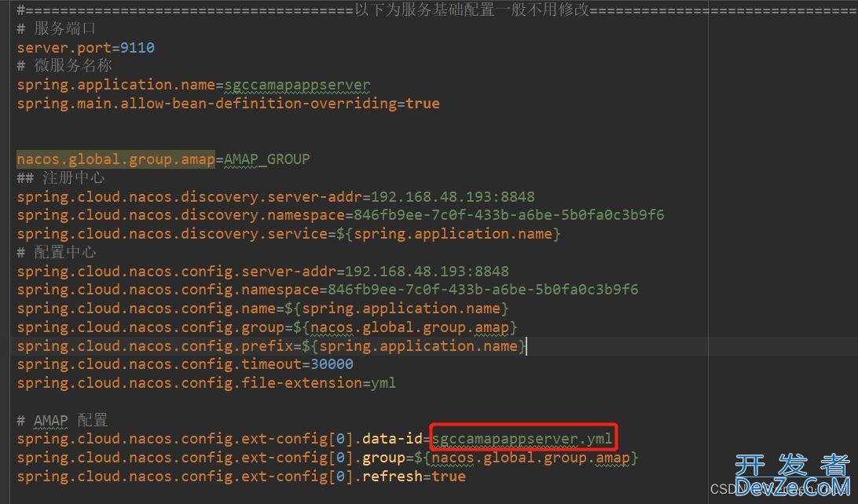This screenshot has height=504, width=858.
Task: Click the ext-config[0].data-id value sgccamapappserver.yml
Action: tap(522, 439)
